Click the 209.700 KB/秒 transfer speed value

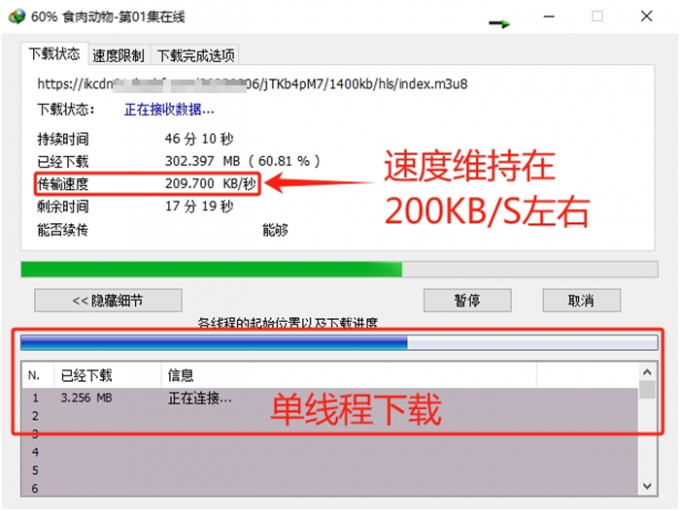click(x=210, y=183)
